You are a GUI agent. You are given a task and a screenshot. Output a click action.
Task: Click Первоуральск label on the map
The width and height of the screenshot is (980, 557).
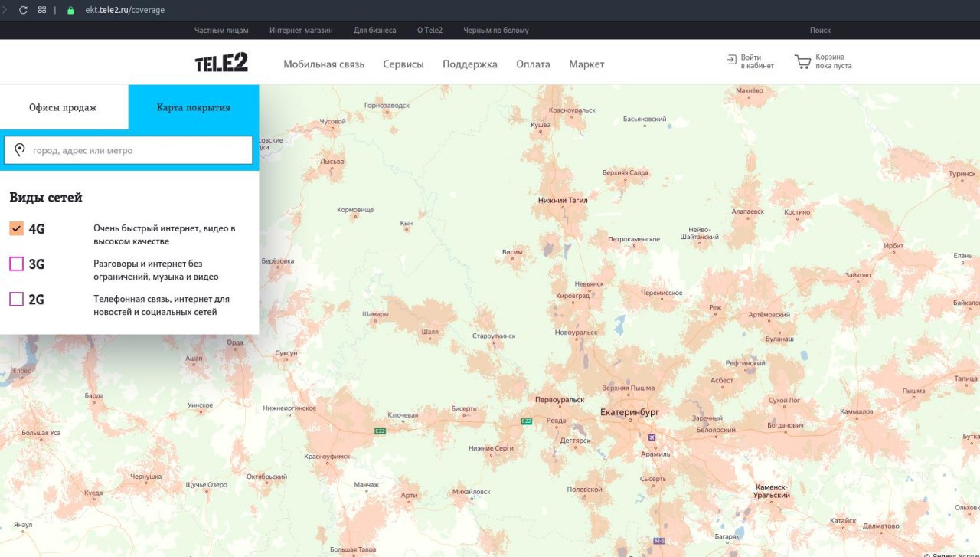pos(560,400)
